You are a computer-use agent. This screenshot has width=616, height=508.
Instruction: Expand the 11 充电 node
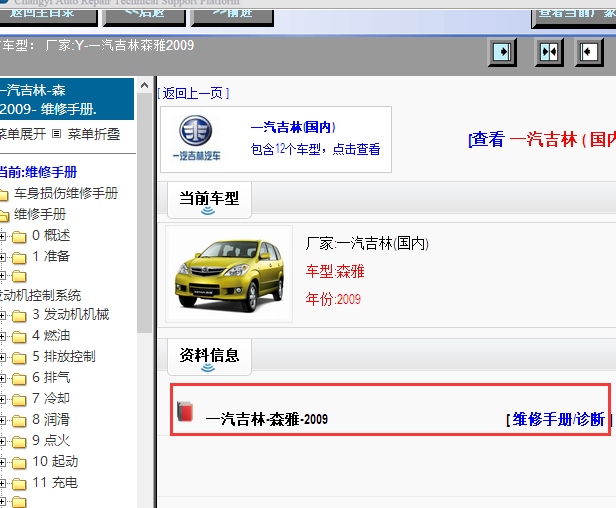2,484
